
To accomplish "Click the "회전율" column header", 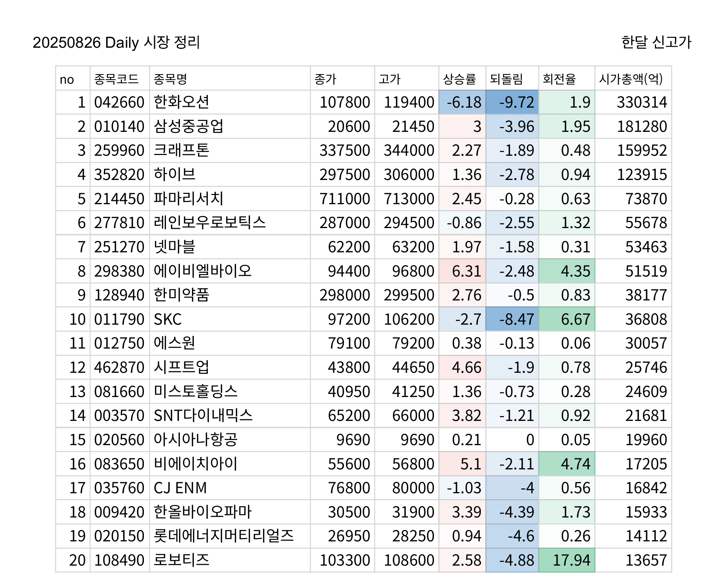I will coord(559,79).
